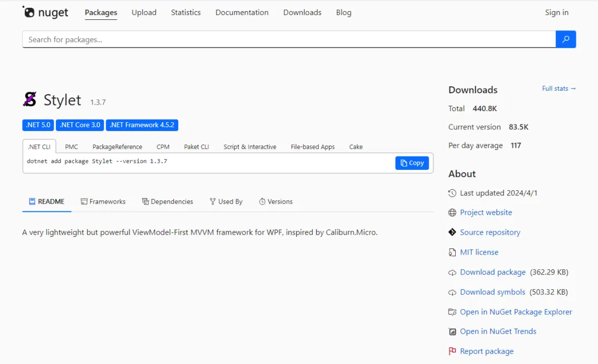Click Sign in
Screen dimensions: 598x364
pos(557,12)
